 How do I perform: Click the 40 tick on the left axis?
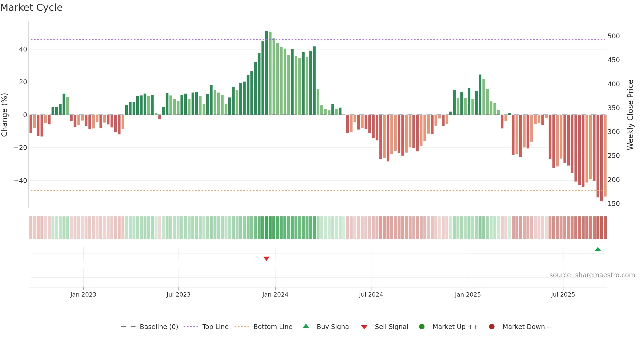[x=23, y=49]
